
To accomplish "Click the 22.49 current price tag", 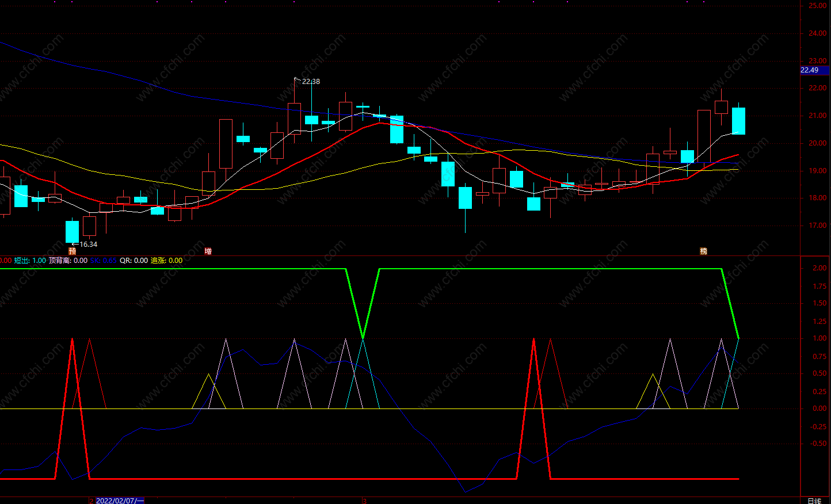I will point(814,70).
